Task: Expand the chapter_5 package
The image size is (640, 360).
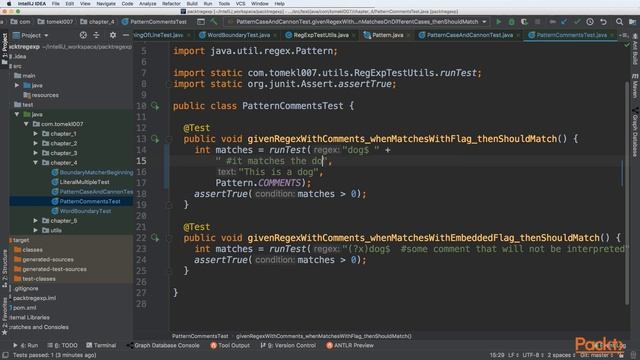Action: (36, 221)
